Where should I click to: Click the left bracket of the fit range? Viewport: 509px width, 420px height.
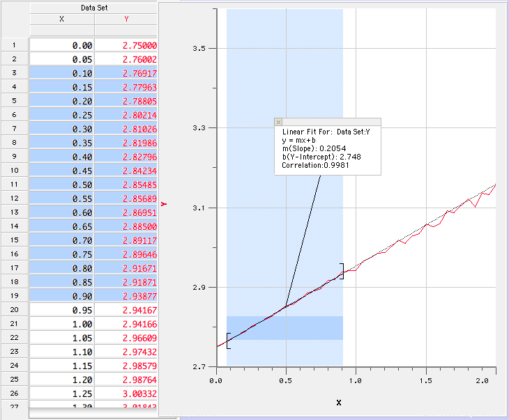coord(228,341)
